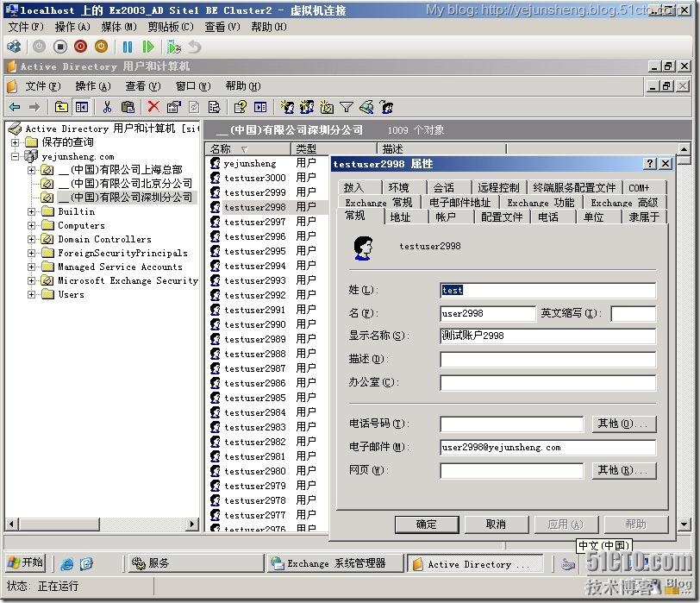This screenshot has width=700, height=603.
Task: Click the green VM reset/resume icon
Action: pyautogui.click(x=147, y=47)
